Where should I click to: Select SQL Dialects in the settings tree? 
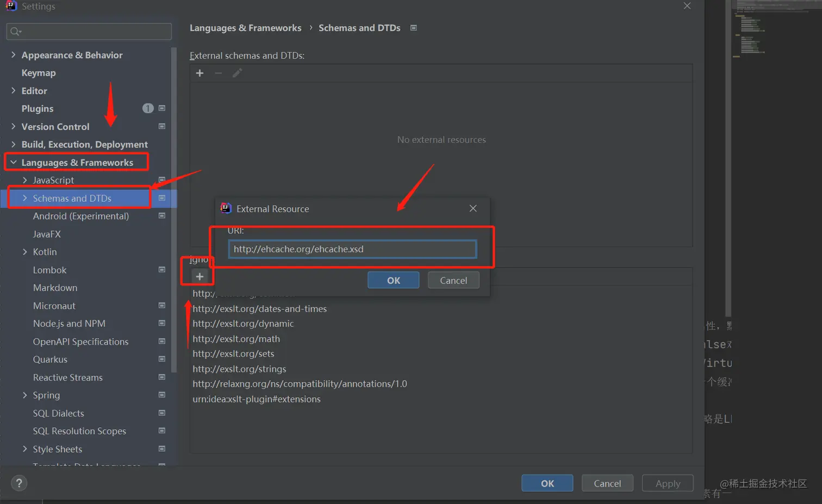point(58,413)
